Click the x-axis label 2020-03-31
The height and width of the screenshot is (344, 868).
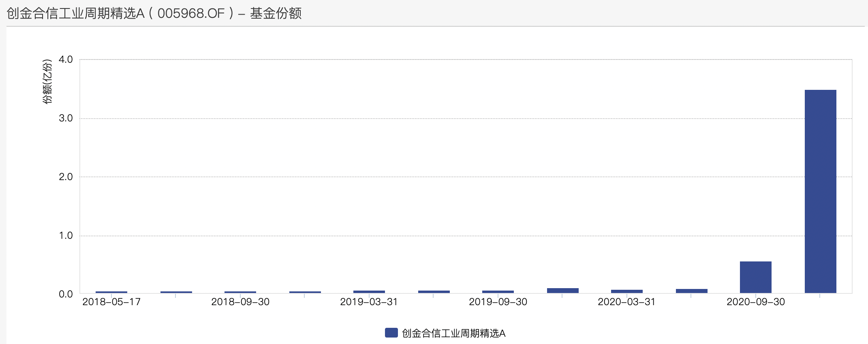(627, 302)
